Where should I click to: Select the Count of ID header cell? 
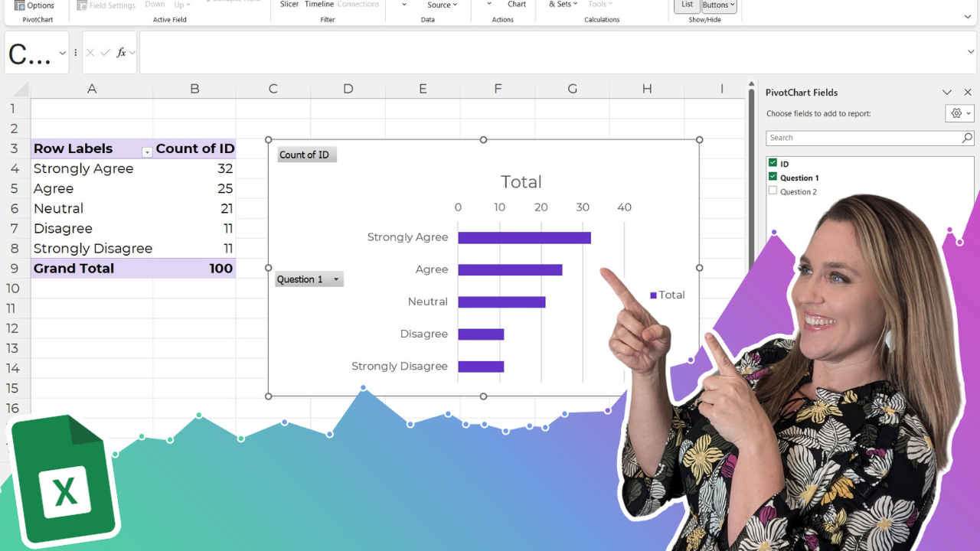click(194, 148)
